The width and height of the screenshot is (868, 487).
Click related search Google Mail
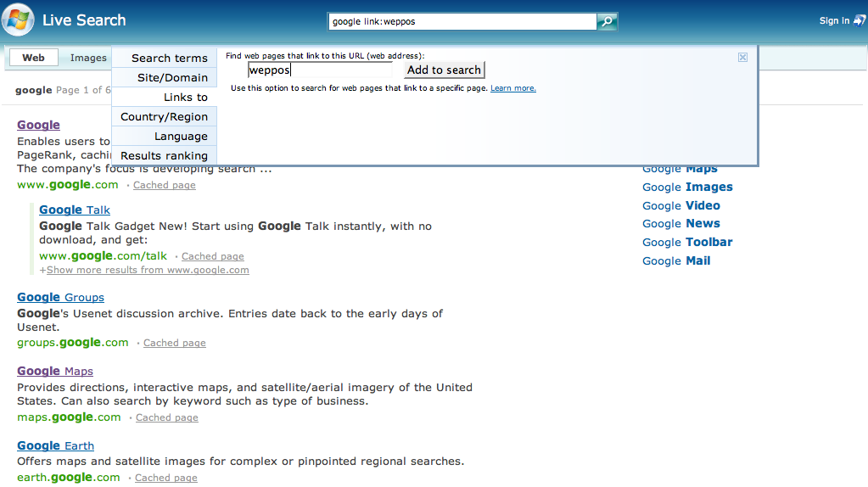(676, 260)
